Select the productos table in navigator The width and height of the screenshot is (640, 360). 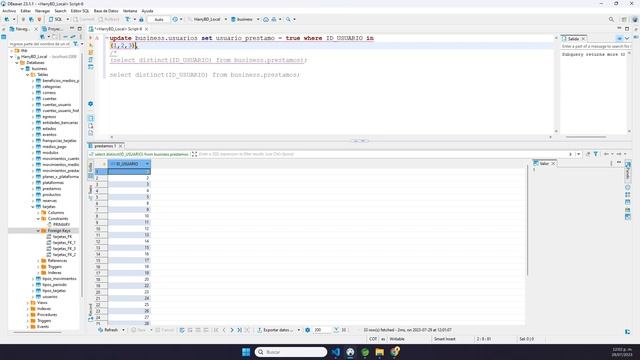point(51,195)
